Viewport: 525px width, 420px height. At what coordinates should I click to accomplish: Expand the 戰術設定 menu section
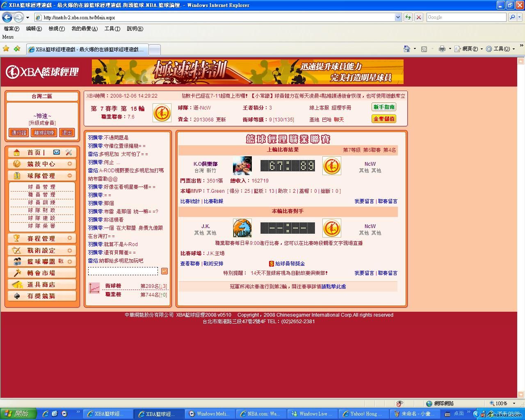click(70, 250)
